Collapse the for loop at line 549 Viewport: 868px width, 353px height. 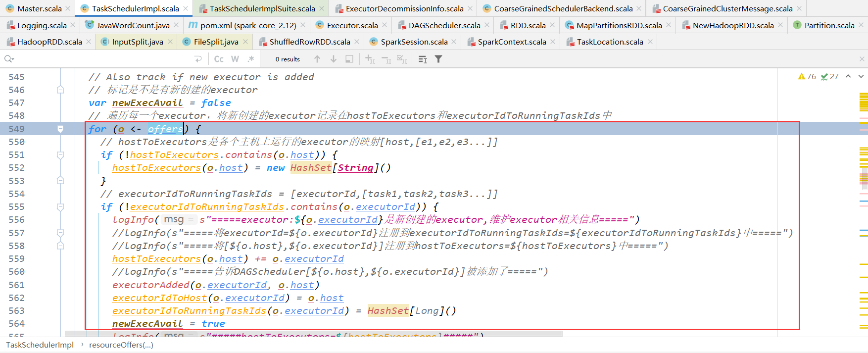point(60,129)
